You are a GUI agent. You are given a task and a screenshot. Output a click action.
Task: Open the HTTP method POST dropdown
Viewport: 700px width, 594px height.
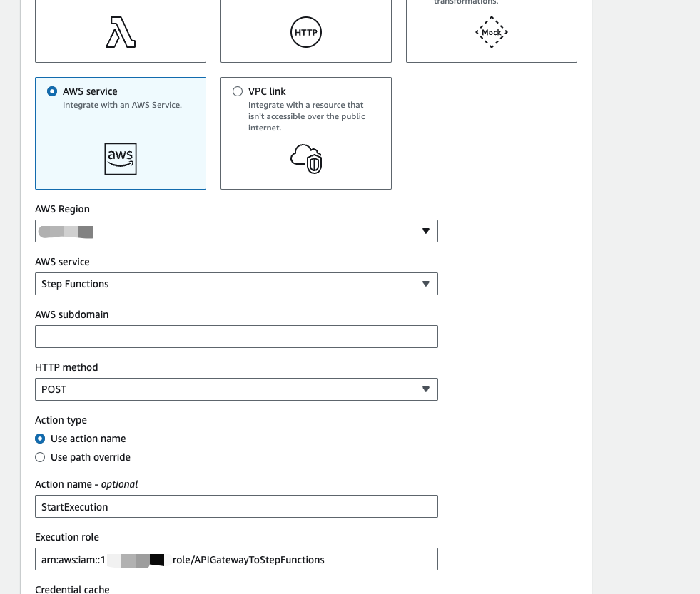coord(237,389)
